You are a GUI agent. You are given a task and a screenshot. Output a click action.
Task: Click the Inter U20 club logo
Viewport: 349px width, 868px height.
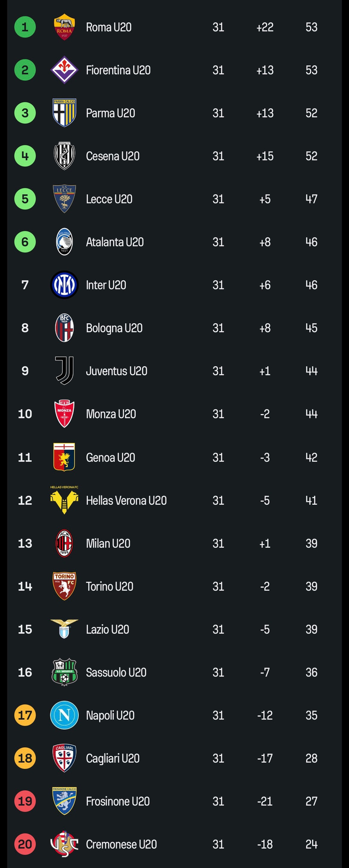[x=64, y=285]
